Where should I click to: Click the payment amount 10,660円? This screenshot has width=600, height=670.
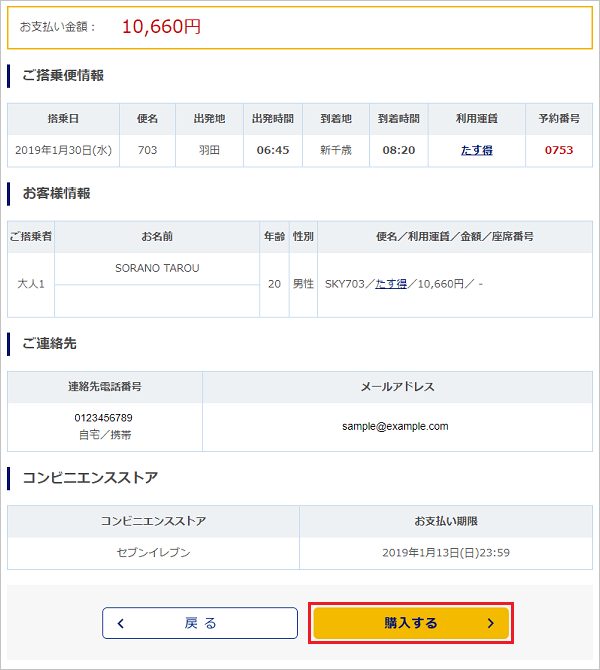click(x=161, y=27)
